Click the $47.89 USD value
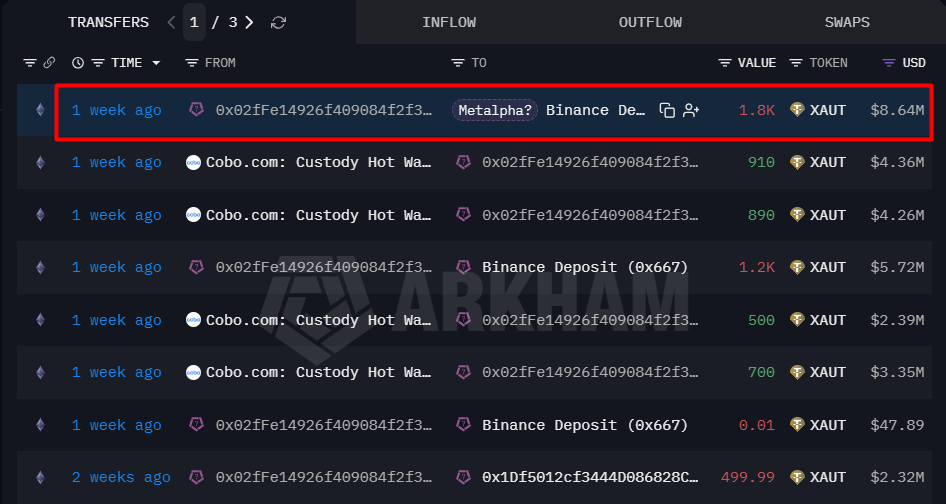946x504 pixels. [897, 425]
